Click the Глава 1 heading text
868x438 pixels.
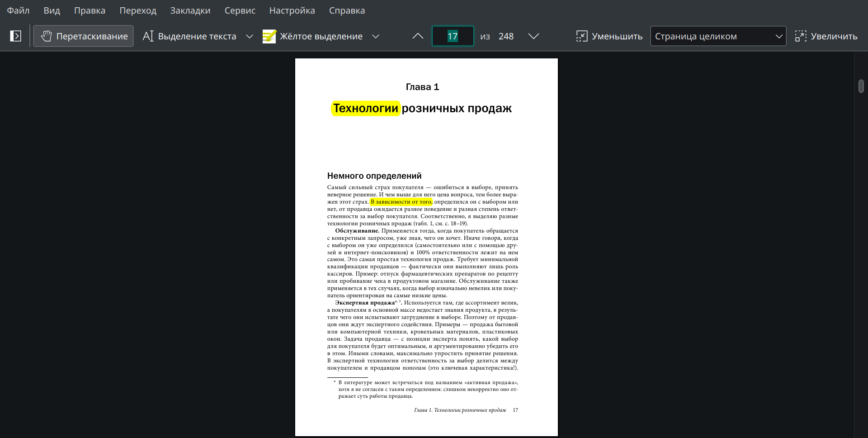(422, 87)
